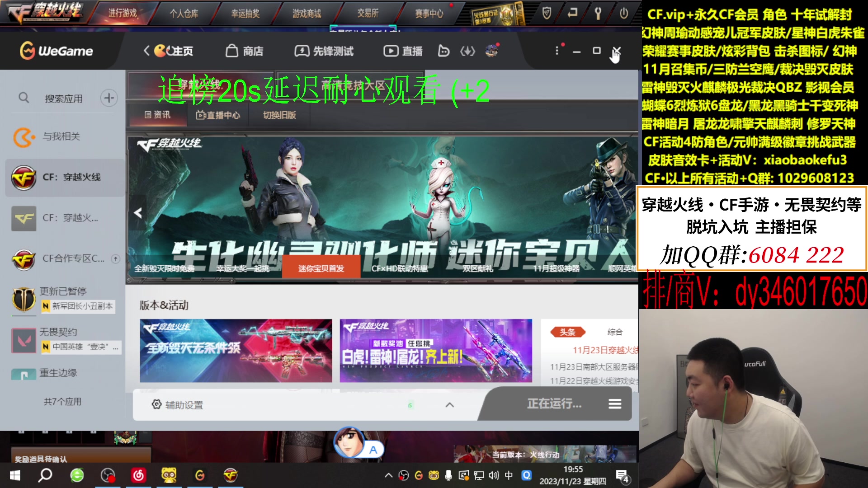Add an application with plus button
This screenshot has height=488, width=868.
tap(109, 98)
